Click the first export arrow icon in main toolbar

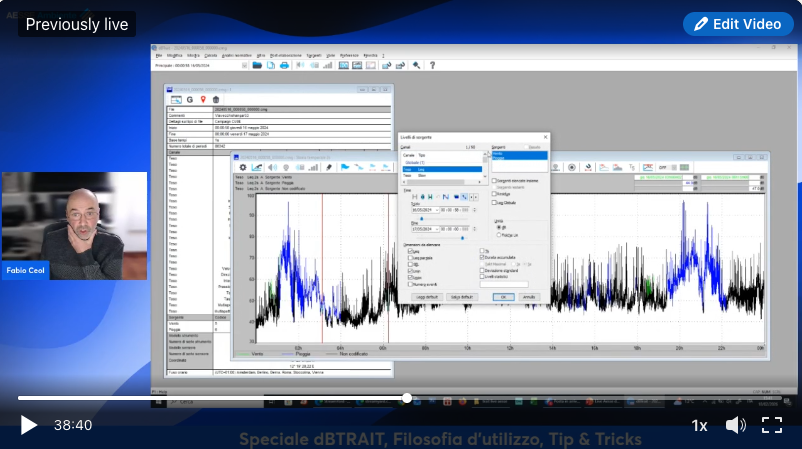(387, 65)
